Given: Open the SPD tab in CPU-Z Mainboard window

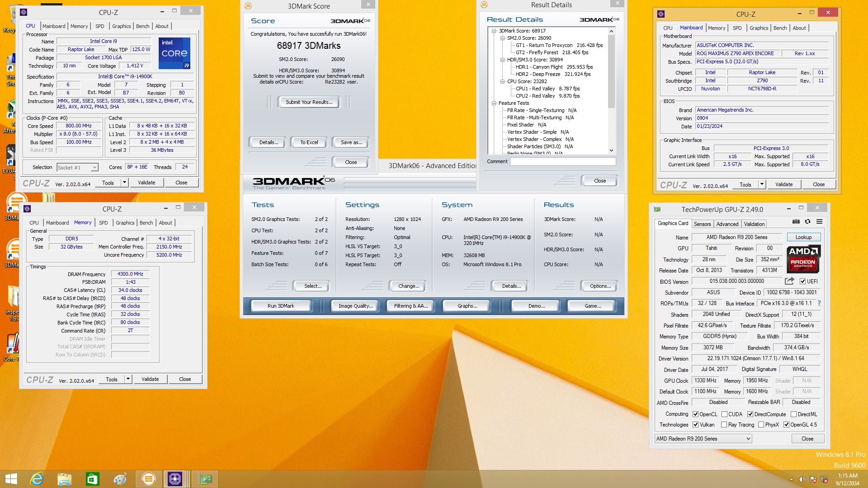Looking at the screenshot, I should 737,28.
